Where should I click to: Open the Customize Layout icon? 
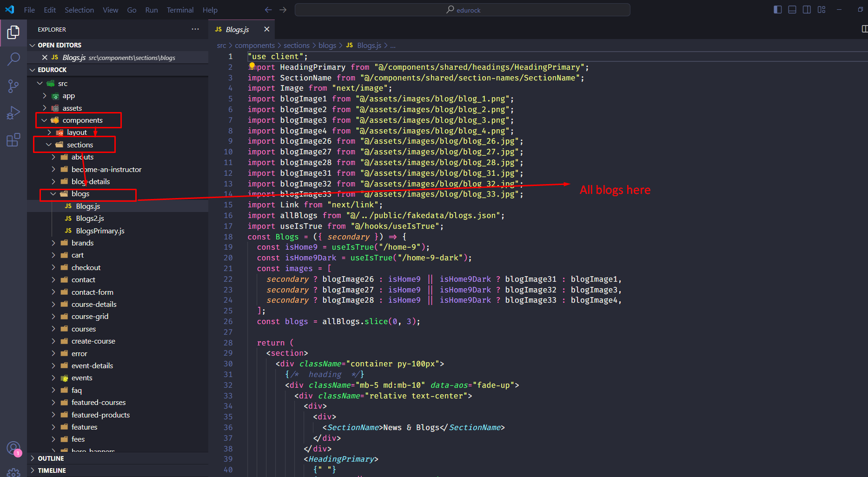pos(822,10)
